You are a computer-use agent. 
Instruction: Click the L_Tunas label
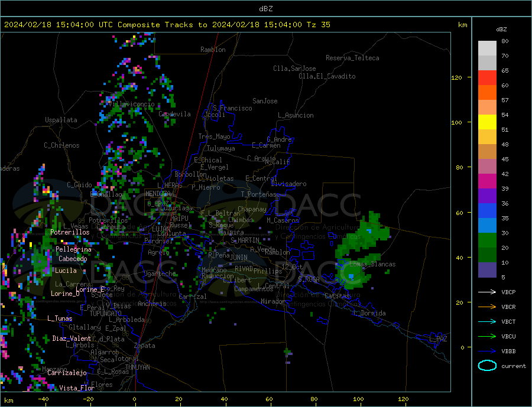(x=60, y=318)
